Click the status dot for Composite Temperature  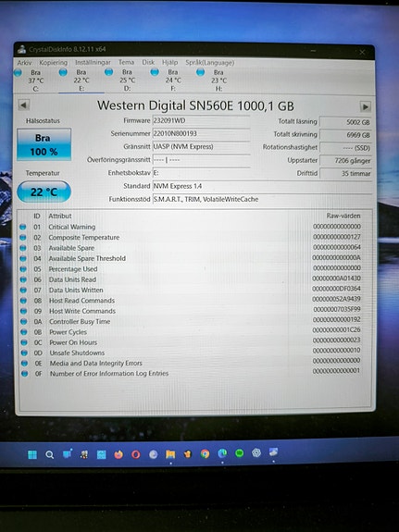tap(23, 238)
